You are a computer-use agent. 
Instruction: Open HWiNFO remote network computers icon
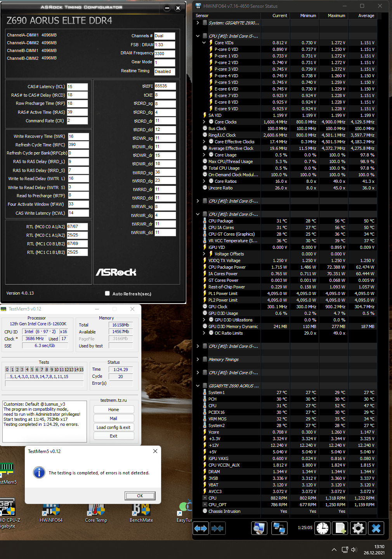pos(279,528)
